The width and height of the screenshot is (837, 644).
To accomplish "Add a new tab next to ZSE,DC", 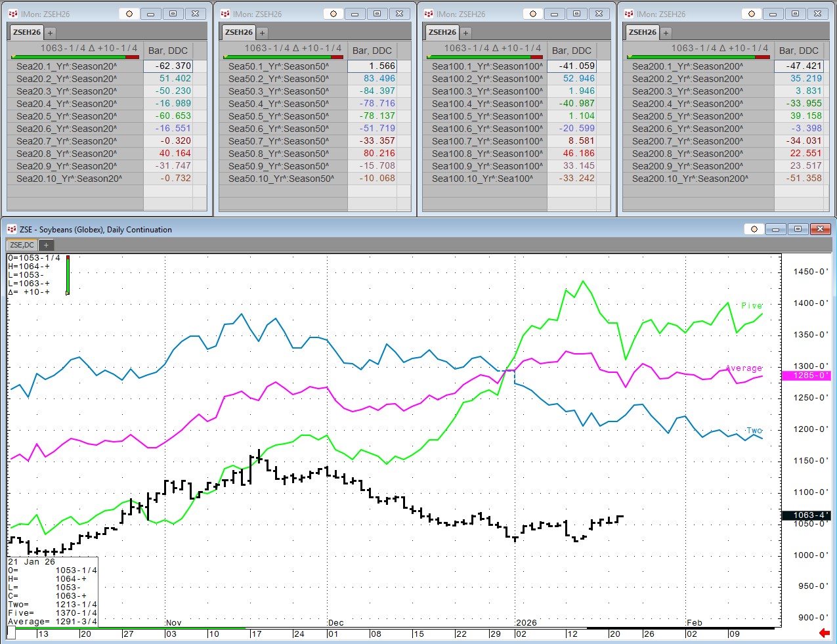I will point(46,245).
